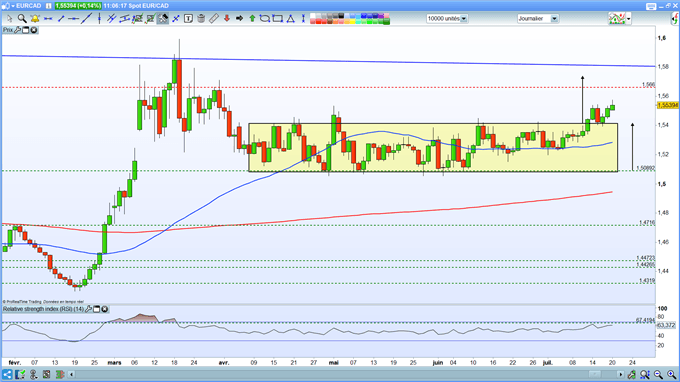680x382 pixels.
Task: Select the ruler measuring tool
Action: pos(214,19)
